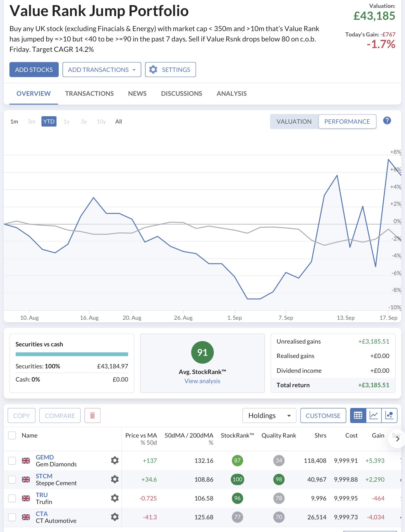Sort by StockRank column header

237,435
